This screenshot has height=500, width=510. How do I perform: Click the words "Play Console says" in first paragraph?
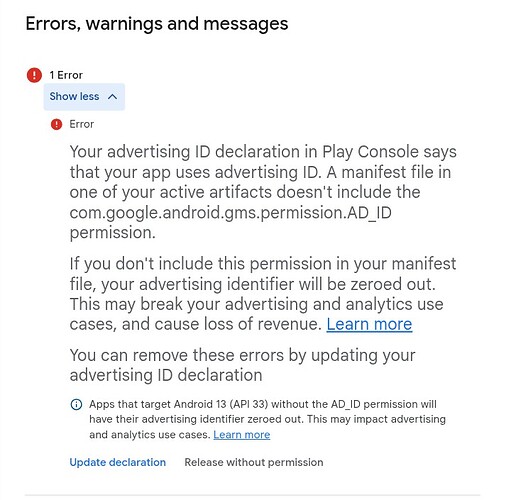pyautogui.click(x=389, y=152)
